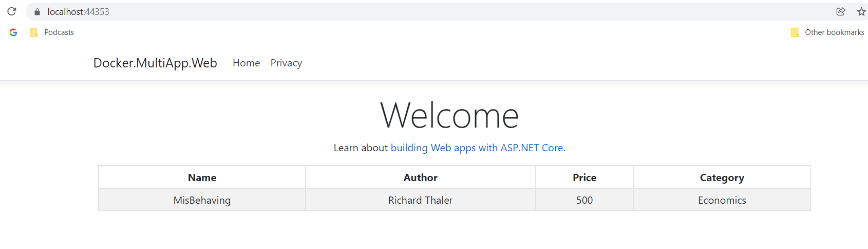
Task: Click the Welcome heading
Action: click(x=449, y=115)
